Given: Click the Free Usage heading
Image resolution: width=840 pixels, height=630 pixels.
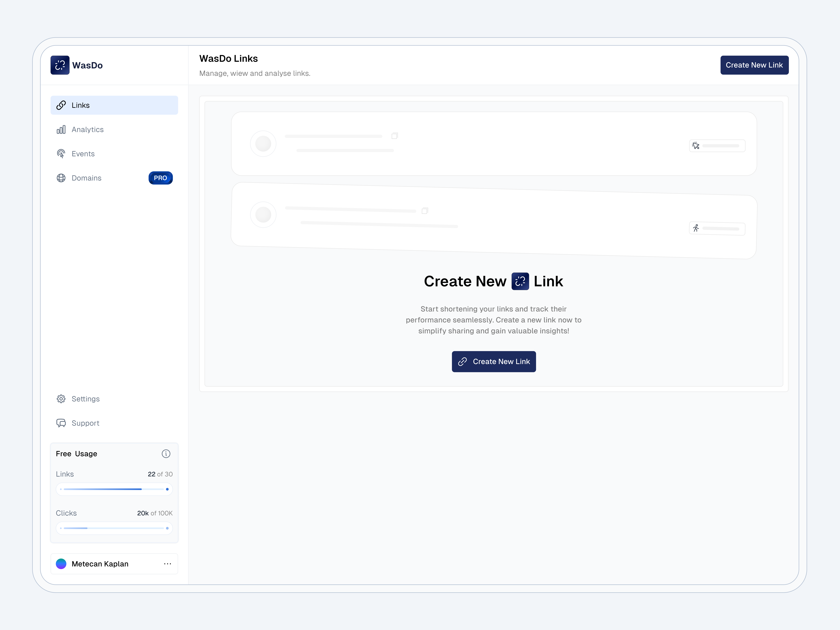Looking at the screenshot, I should click(76, 454).
